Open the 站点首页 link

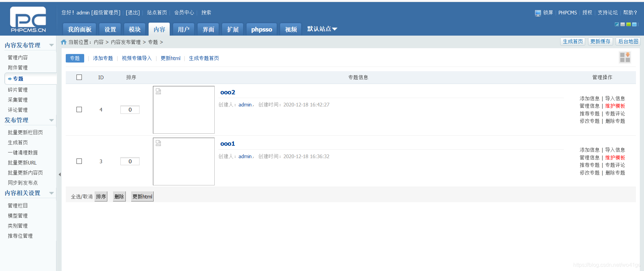(157, 12)
